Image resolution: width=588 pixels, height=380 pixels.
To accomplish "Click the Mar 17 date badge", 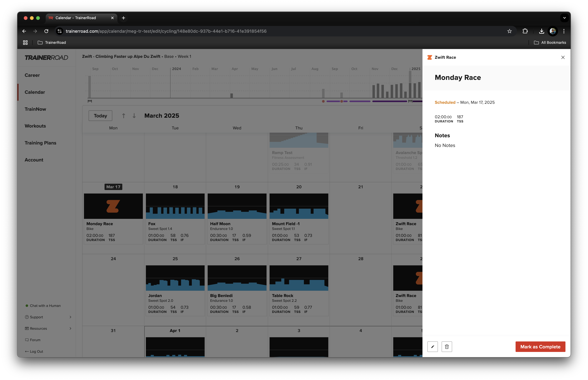I will coord(113,187).
